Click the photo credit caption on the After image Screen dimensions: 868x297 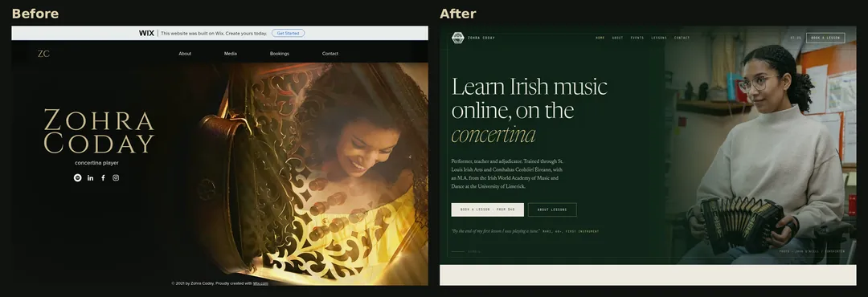pyautogui.click(x=812, y=251)
